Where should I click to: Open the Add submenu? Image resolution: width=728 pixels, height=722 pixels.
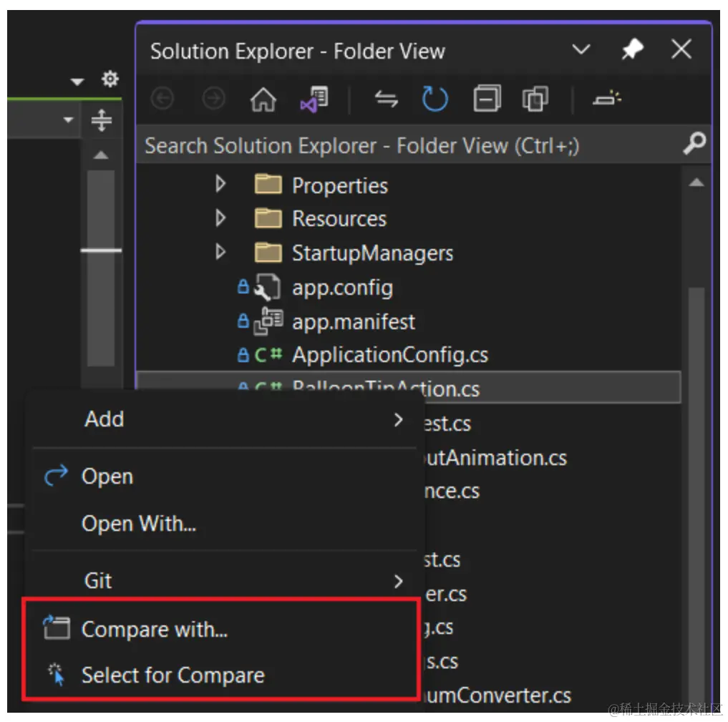click(x=225, y=419)
